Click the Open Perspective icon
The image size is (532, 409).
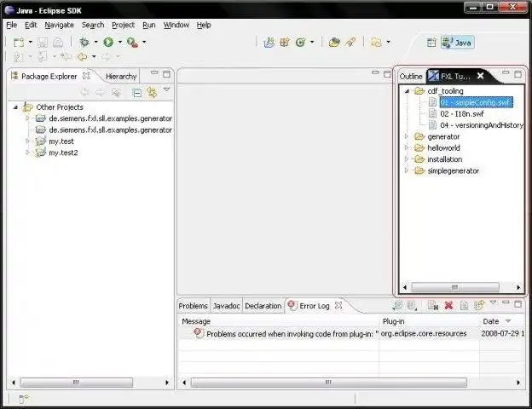[431, 43]
